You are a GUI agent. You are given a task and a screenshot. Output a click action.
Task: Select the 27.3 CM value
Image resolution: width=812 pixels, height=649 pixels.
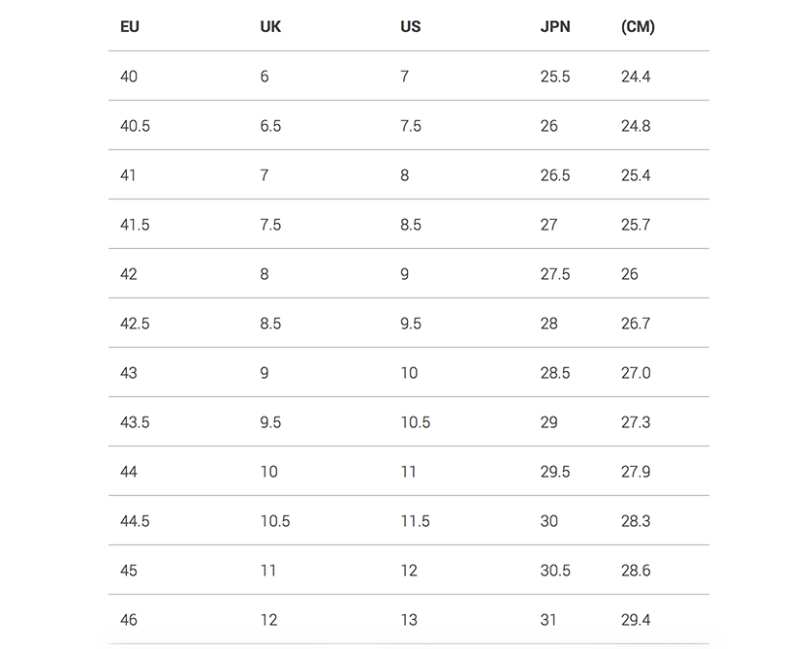coord(636,422)
